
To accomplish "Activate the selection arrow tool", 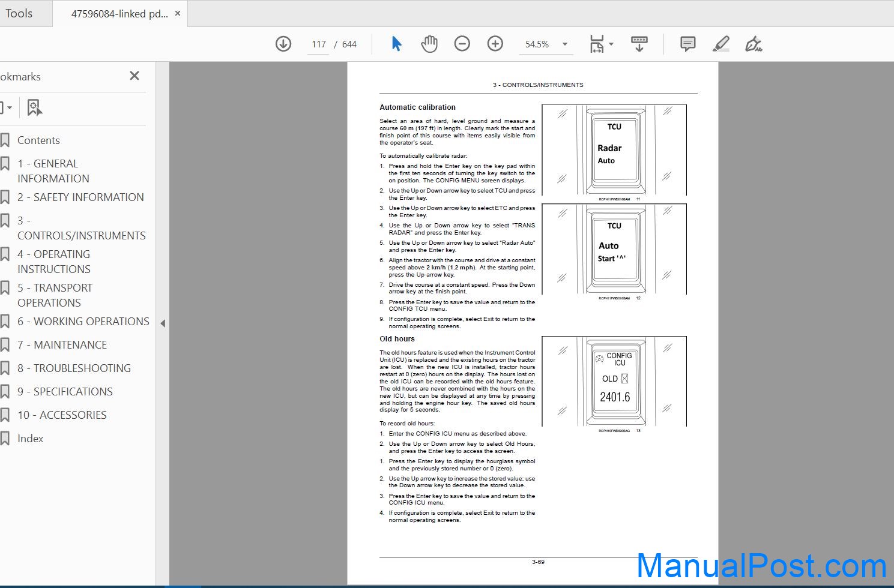I will [x=396, y=44].
